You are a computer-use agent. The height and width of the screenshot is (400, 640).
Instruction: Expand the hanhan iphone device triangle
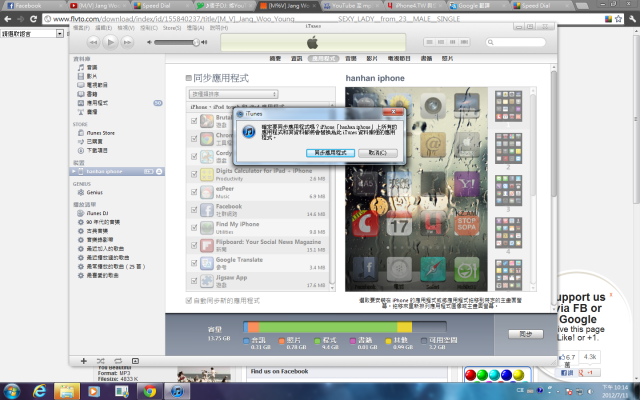[73, 171]
